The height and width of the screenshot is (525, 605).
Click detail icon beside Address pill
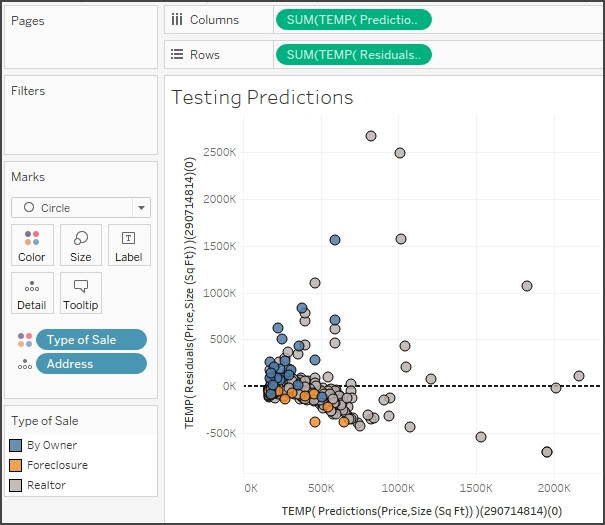24,364
